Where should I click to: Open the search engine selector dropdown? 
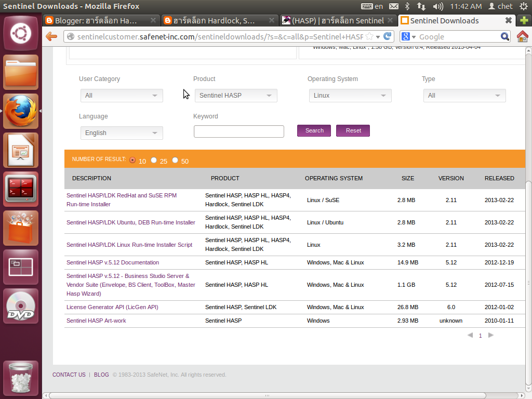[408, 36]
